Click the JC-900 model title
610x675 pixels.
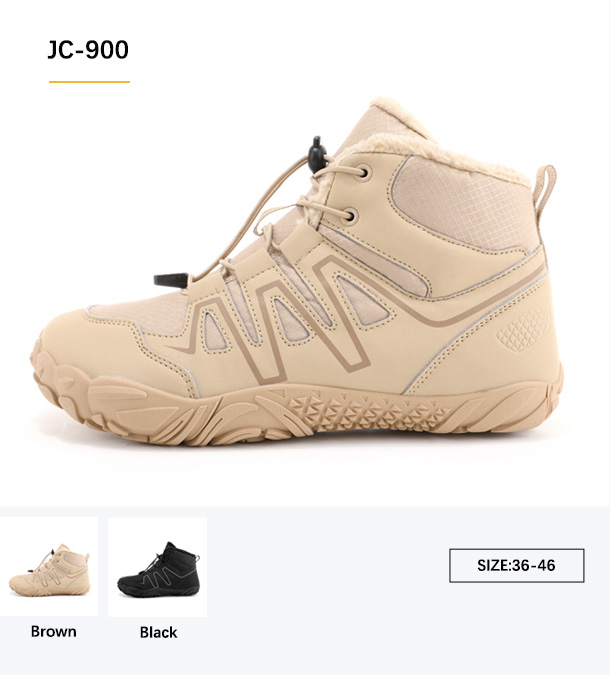(x=88, y=50)
